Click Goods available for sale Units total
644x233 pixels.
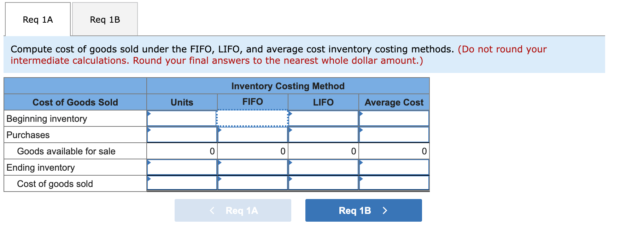pos(182,151)
